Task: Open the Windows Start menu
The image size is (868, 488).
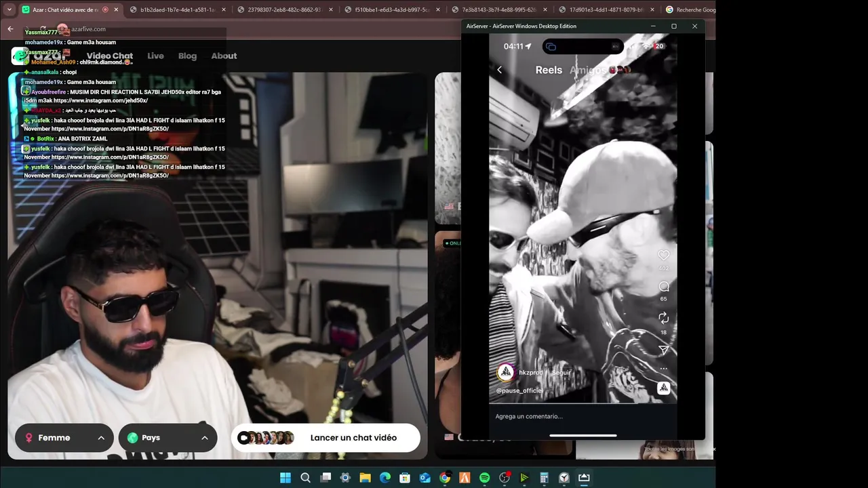Action: (285, 478)
